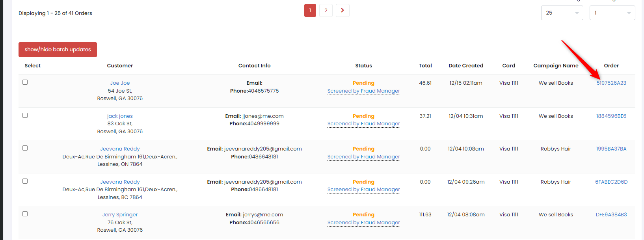The image size is (644, 240).
Task: Click show/hide batch updates button
Action: point(58,50)
